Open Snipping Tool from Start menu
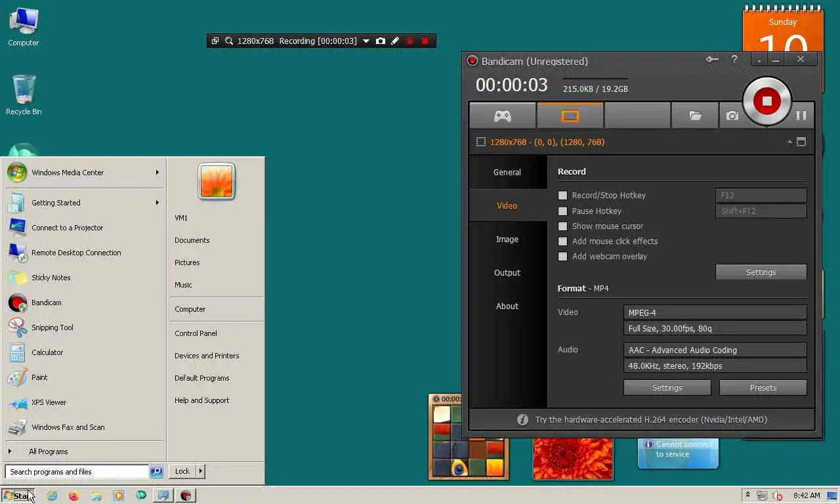Viewport: 840px width, 504px height. coord(84,327)
